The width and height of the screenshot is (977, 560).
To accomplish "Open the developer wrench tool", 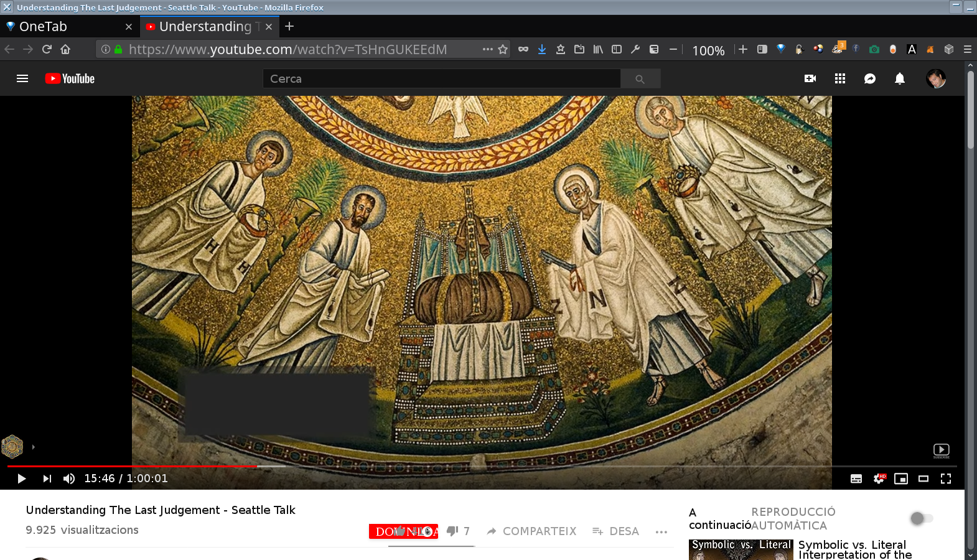I will click(635, 49).
